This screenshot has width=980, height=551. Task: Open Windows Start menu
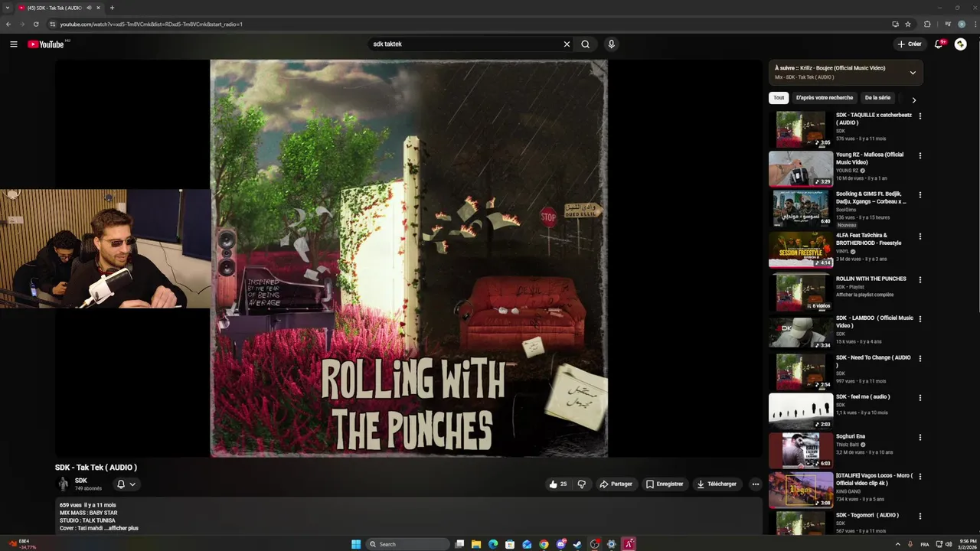point(356,544)
